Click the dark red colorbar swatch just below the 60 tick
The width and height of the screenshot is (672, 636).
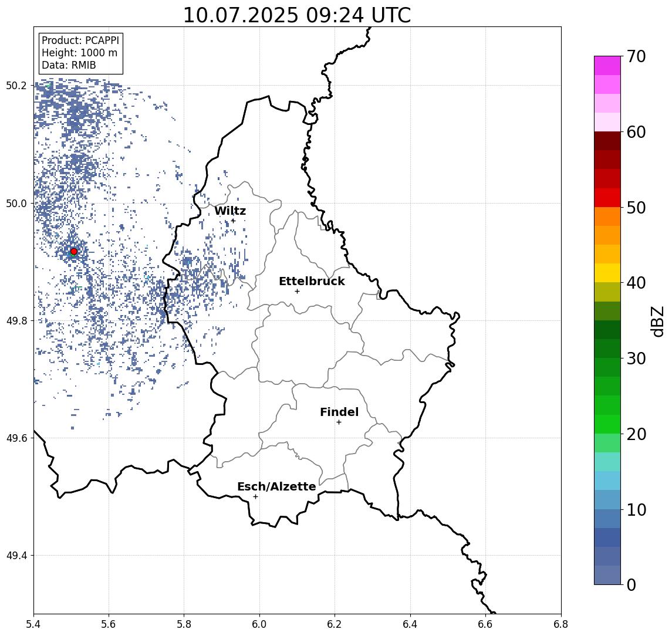607,141
